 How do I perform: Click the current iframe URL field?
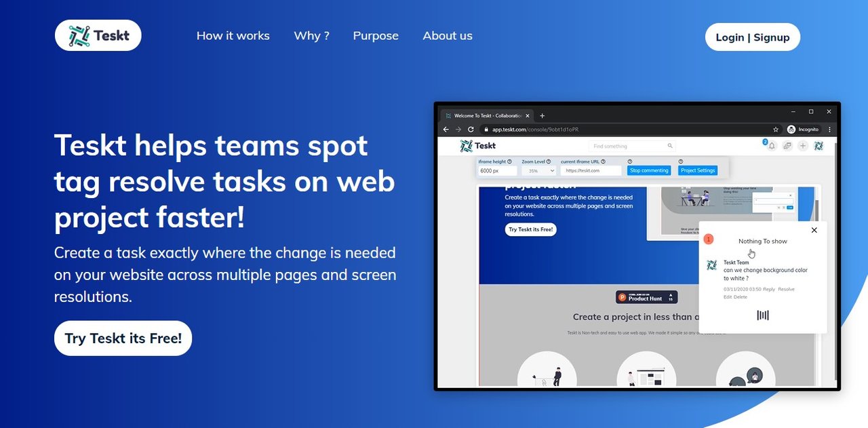point(591,171)
